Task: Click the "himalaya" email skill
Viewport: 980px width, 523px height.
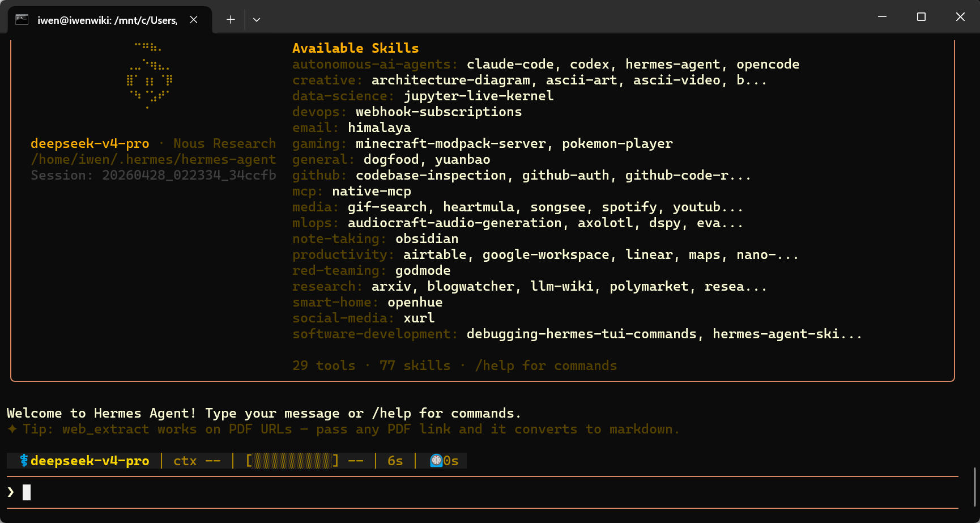Action: 380,127
